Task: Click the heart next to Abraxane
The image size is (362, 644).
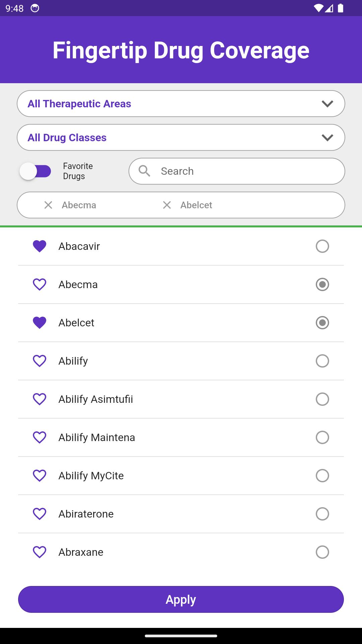Action: (x=40, y=552)
